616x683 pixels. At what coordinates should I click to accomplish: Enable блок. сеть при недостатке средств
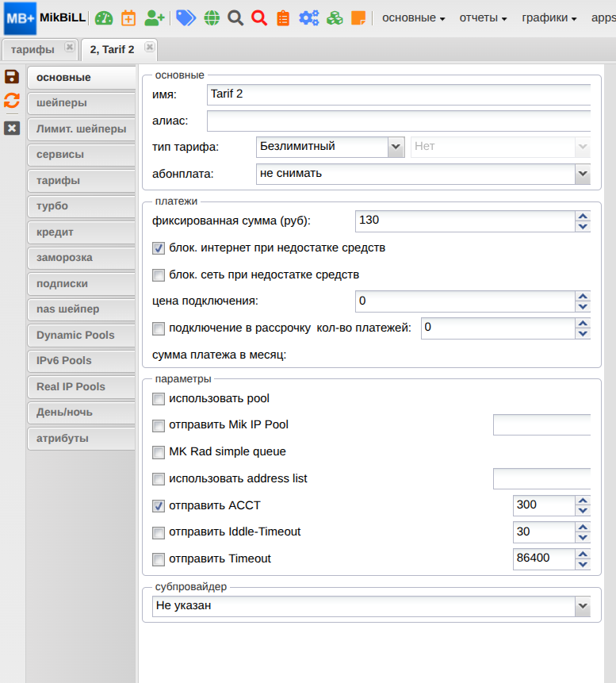[x=159, y=275]
